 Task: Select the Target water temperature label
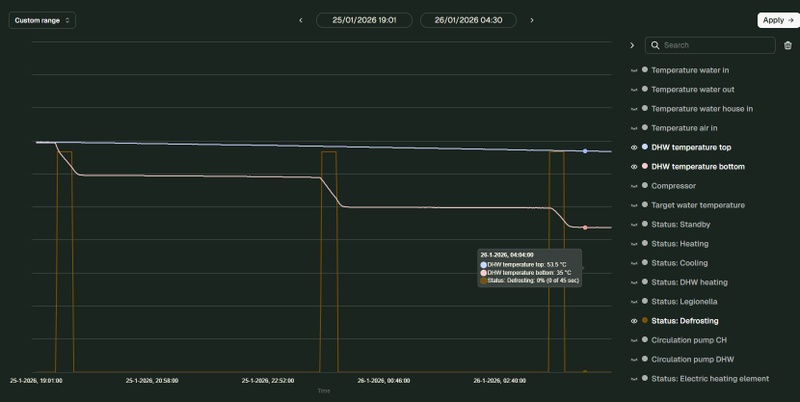698,205
